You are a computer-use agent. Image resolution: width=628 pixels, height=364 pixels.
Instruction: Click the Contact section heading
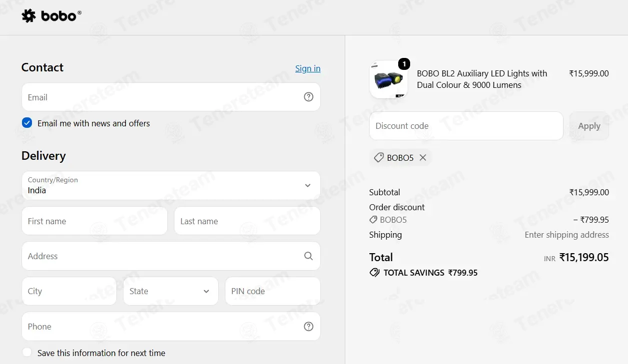coord(42,67)
